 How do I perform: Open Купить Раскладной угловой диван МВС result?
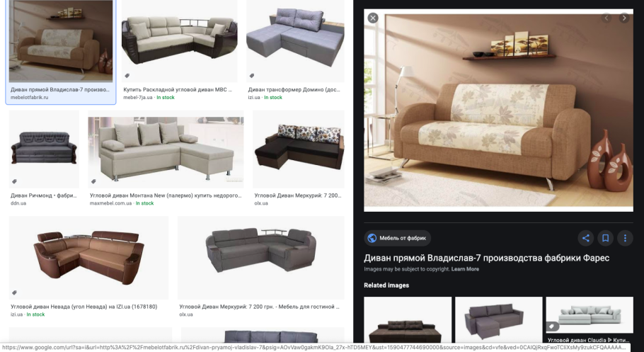coord(178,89)
